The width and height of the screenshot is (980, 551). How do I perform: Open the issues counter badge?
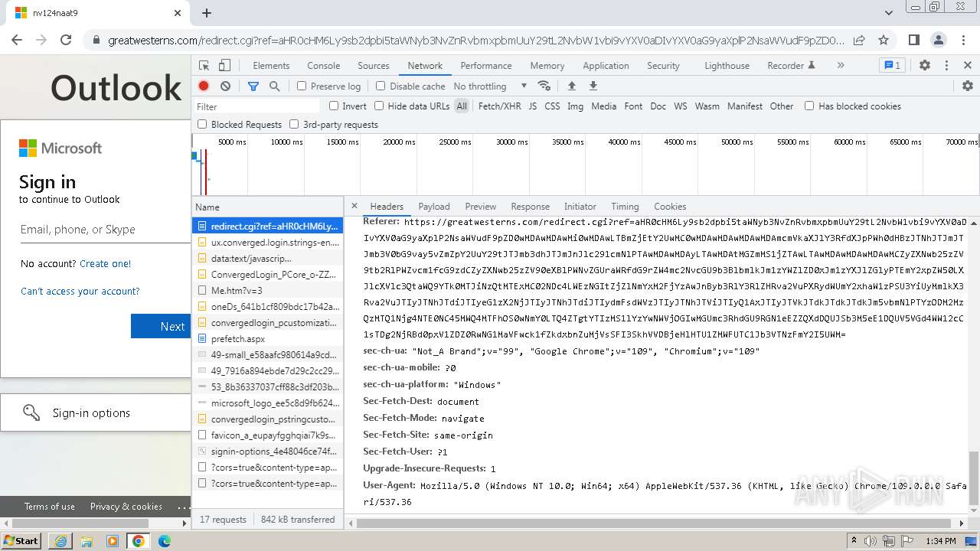click(x=892, y=66)
